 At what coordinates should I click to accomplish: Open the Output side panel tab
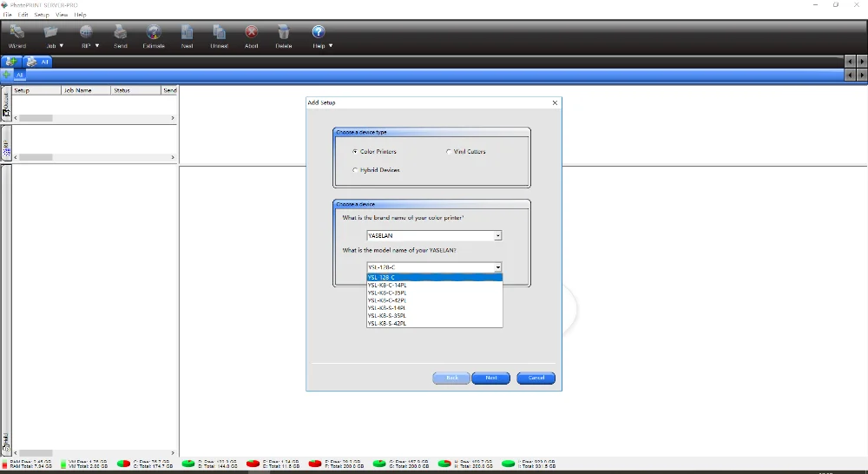pyautogui.click(x=6, y=104)
